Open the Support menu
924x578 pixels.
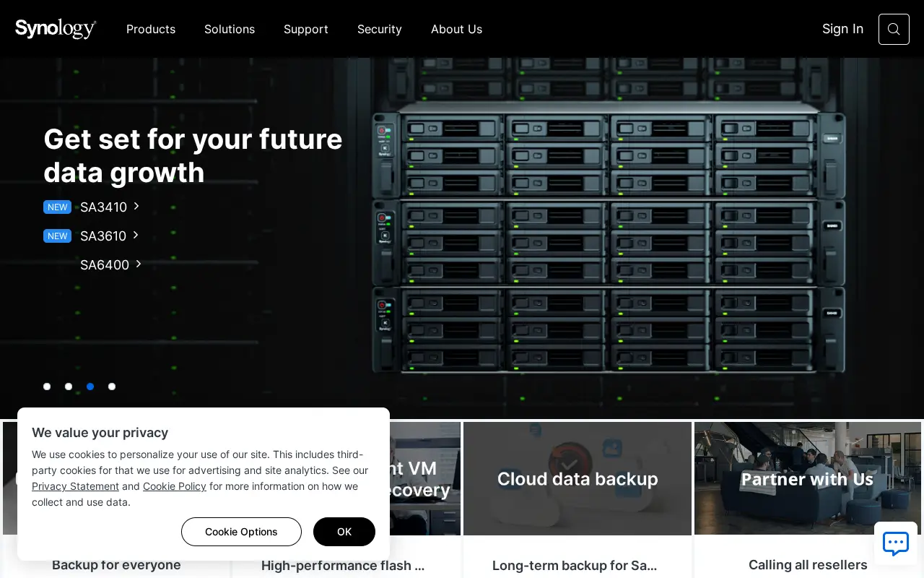(x=306, y=29)
